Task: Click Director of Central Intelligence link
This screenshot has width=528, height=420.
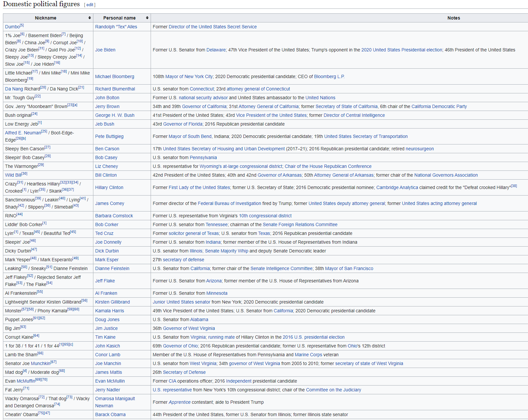Action: 354,115
